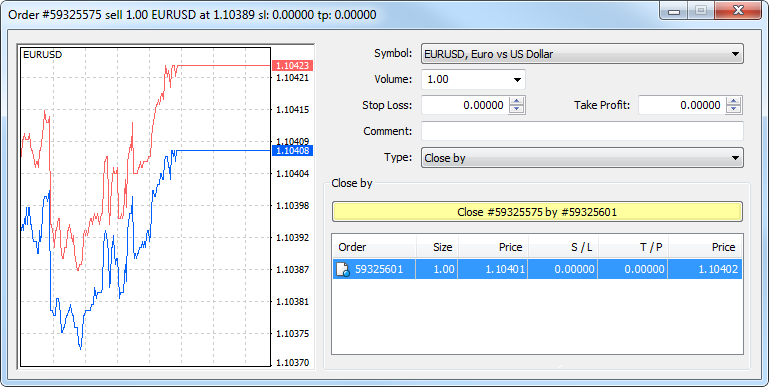Sort by T / P column header
Viewport: 769px width, 387px height.
point(633,247)
